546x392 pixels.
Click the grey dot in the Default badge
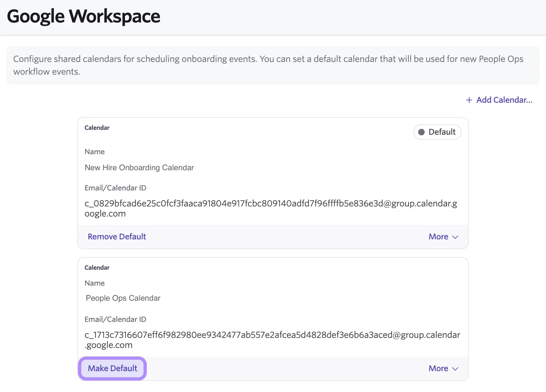coord(421,132)
